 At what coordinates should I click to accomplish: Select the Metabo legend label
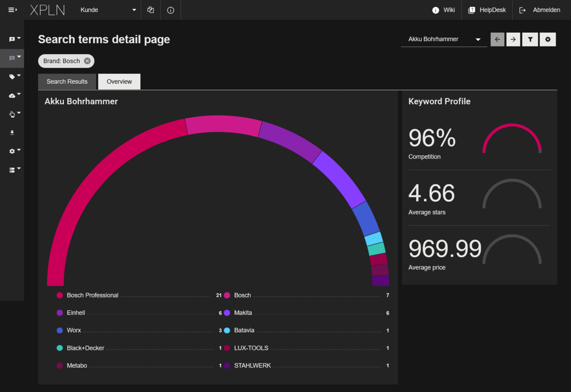tap(77, 365)
